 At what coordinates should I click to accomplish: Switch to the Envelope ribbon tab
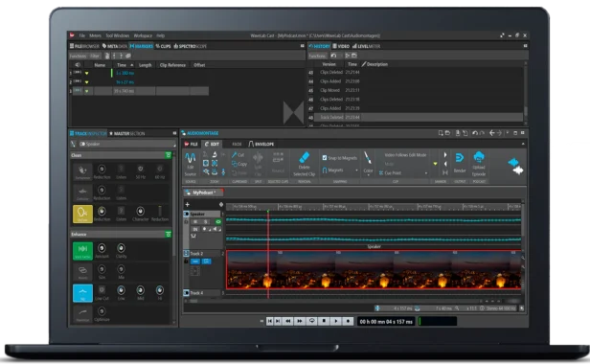pyautogui.click(x=261, y=145)
